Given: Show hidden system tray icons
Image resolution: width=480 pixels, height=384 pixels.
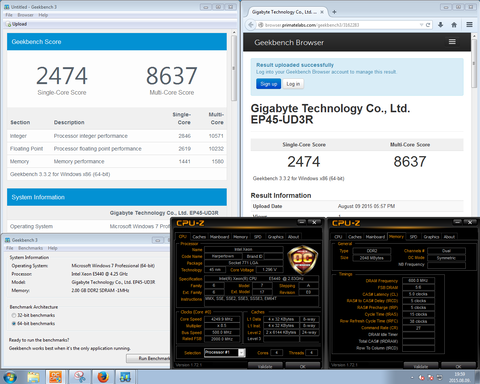Looking at the screenshot, I should [412, 378].
